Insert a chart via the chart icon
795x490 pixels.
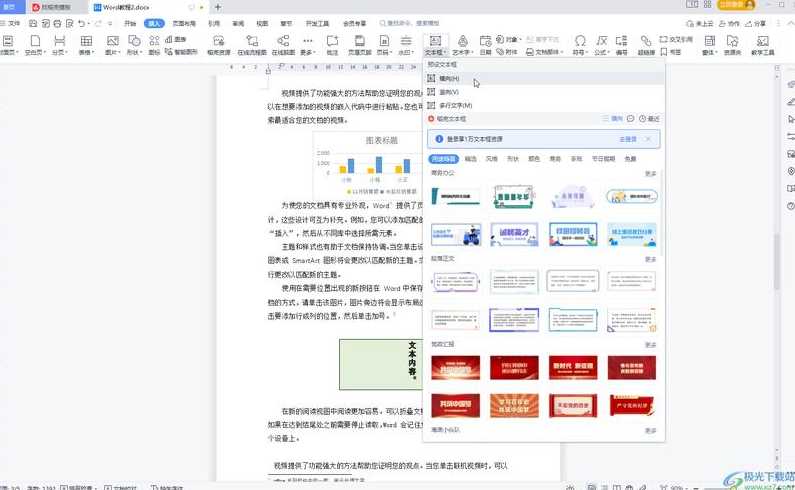[176, 39]
